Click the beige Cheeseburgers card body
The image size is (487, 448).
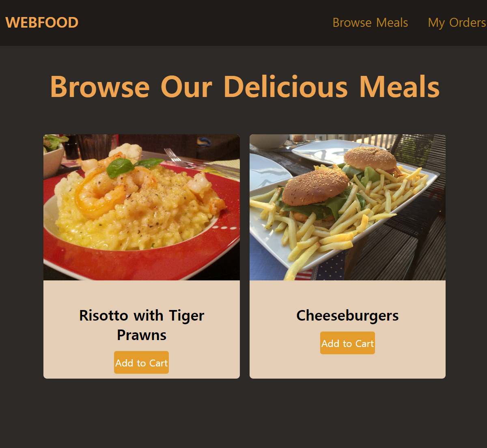[347, 329]
